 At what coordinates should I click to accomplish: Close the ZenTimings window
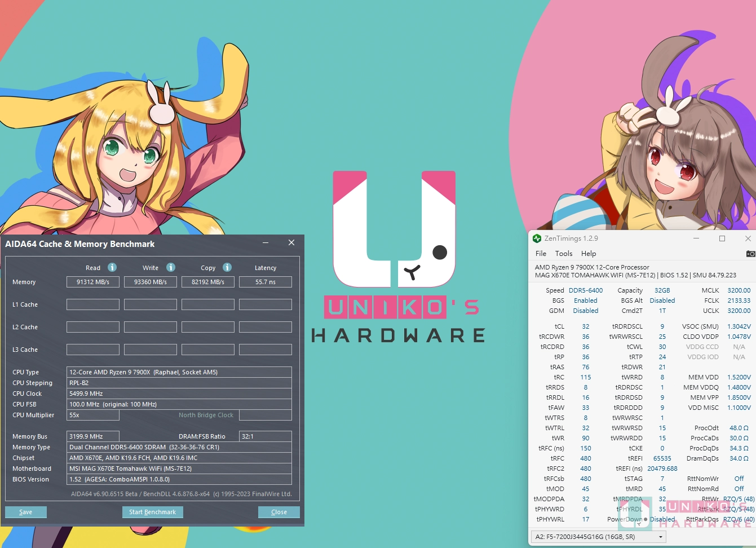click(748, 238)
